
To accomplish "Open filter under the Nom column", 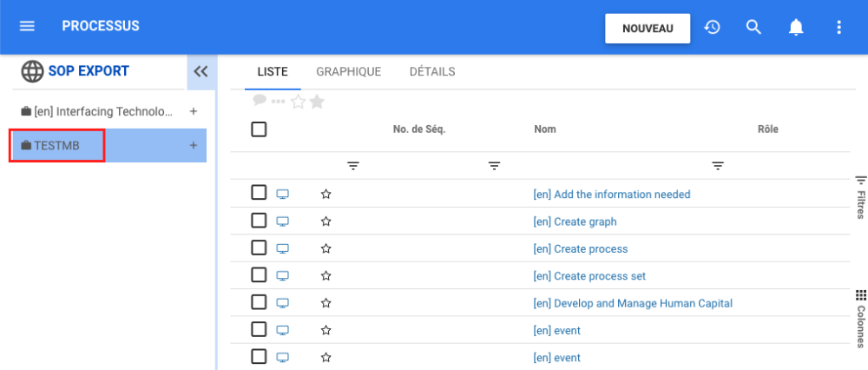I will [718, 165].
